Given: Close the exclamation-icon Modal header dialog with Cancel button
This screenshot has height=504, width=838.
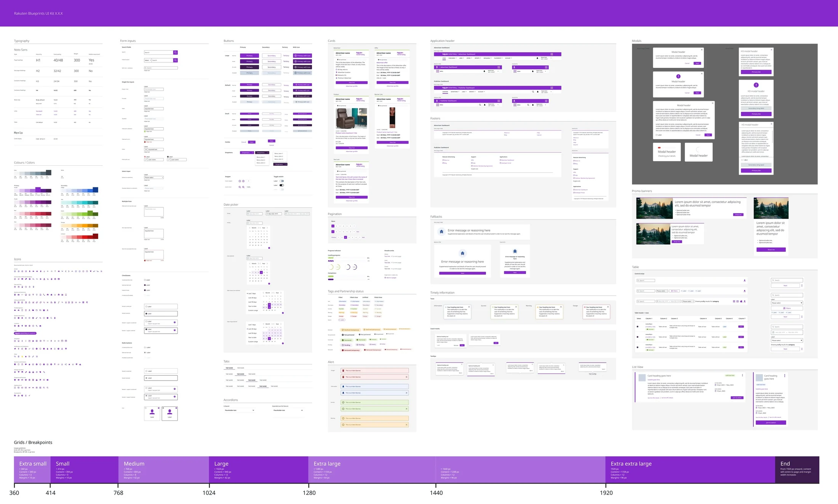Looking at the screenshot, I should pos(702,73).
